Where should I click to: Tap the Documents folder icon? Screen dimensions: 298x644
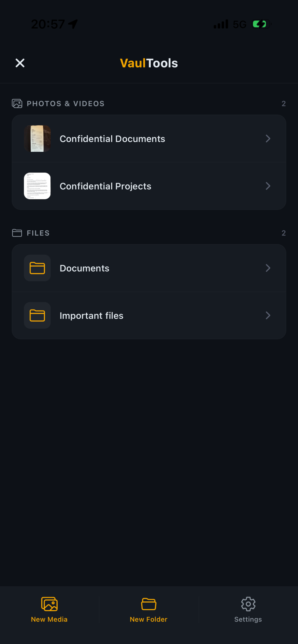pos(37,268)
